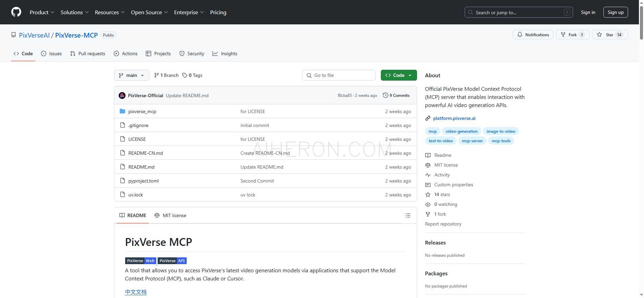The height and width of the screenshot is (298, 644).
Task: Click the Releases heading link
Action: tap(435, 243)
